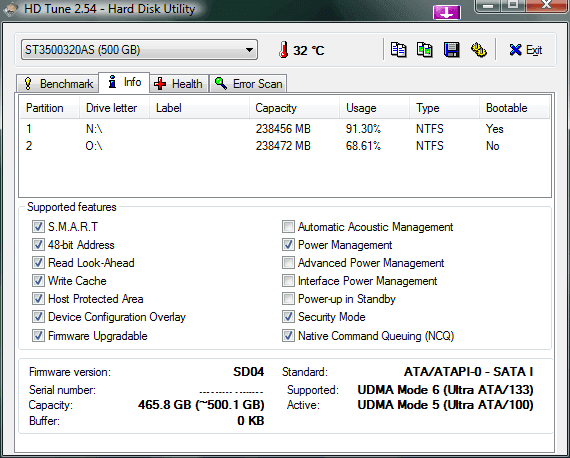Click the copy info to clipboard icon
This screenshot has width=570, height=458.
pos(398,50)
